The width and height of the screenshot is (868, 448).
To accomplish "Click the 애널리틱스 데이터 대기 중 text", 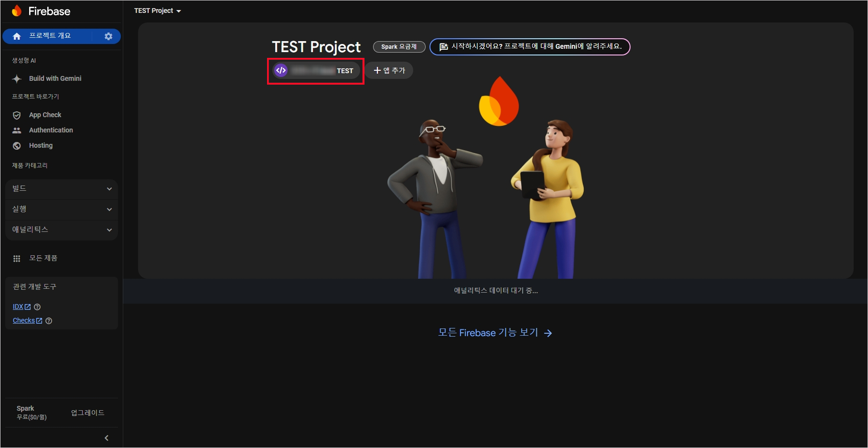I will (x=495, y=291).
